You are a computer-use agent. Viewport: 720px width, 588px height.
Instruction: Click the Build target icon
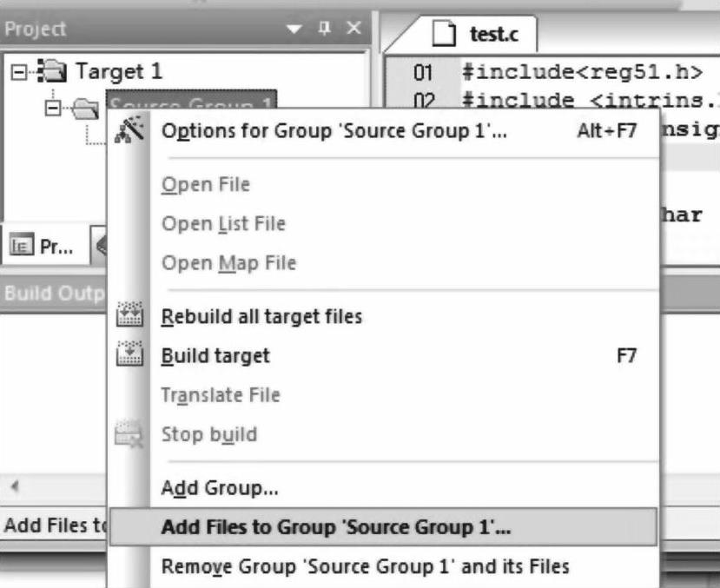129,353
